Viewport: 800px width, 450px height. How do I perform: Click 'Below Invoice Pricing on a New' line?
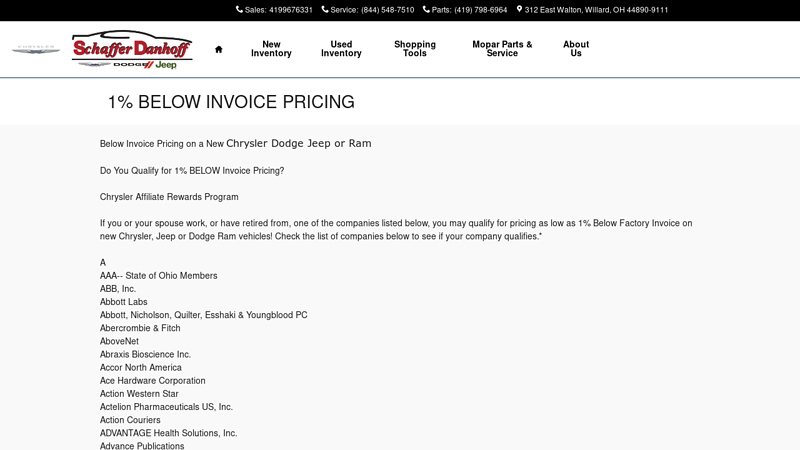coord(235,143)
